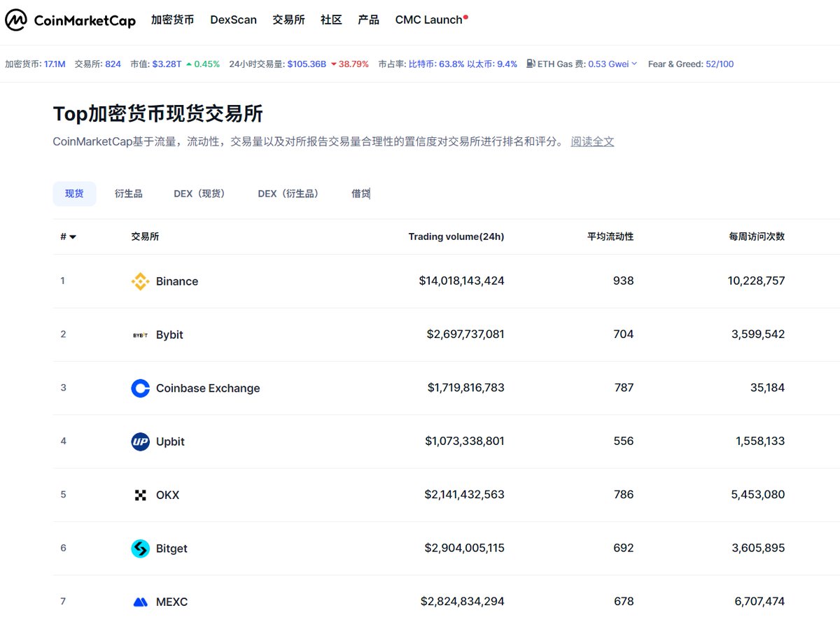840x622 pixels.
Task: Click the 38.79% volume change value
Action: [353, 64]
